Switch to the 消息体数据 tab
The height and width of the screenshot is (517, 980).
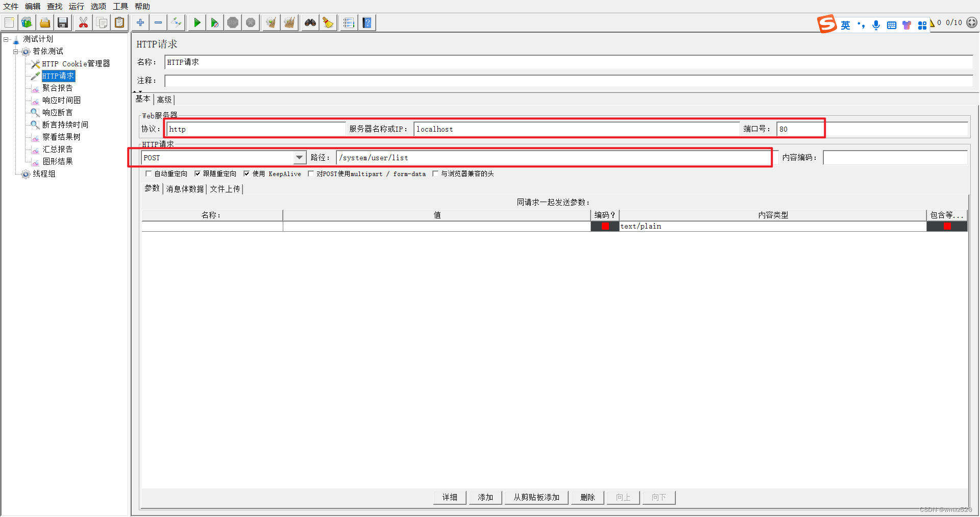(185, 189)
